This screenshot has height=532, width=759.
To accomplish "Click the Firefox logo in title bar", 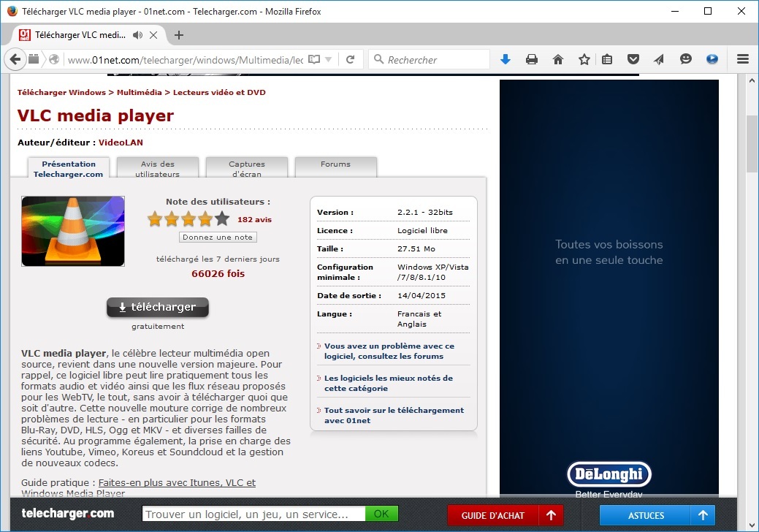I will tap(12, 11).
